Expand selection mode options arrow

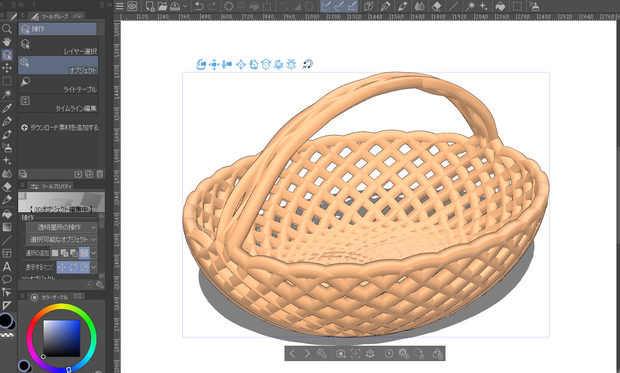tap(94, 253)
